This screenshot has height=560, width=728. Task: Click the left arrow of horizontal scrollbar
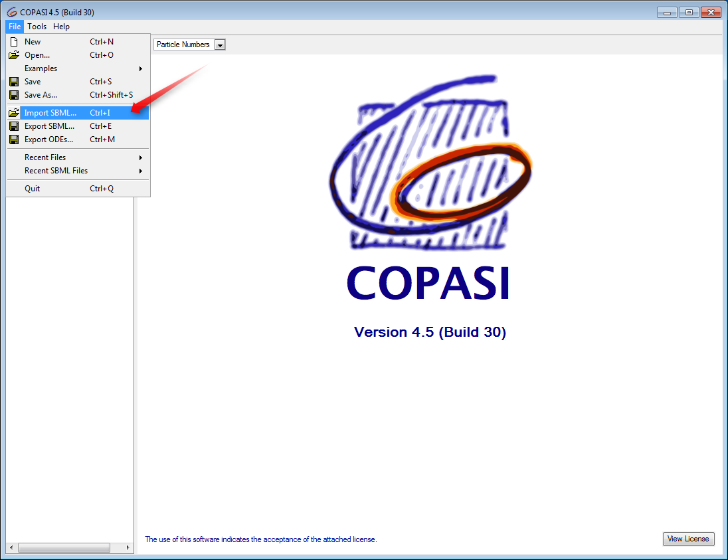[x=11, y=547]
